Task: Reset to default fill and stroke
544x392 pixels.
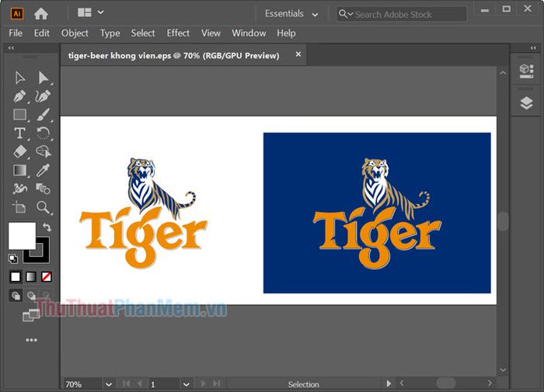Action: (13, 258)
